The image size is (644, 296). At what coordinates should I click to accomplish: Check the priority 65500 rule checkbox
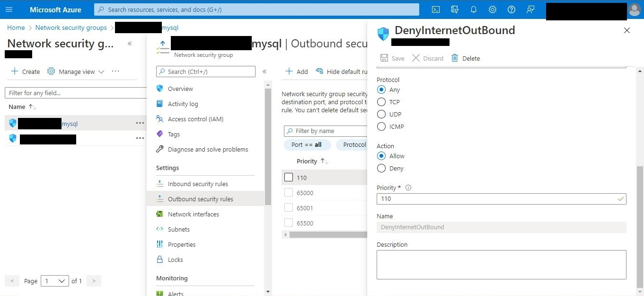289,223
